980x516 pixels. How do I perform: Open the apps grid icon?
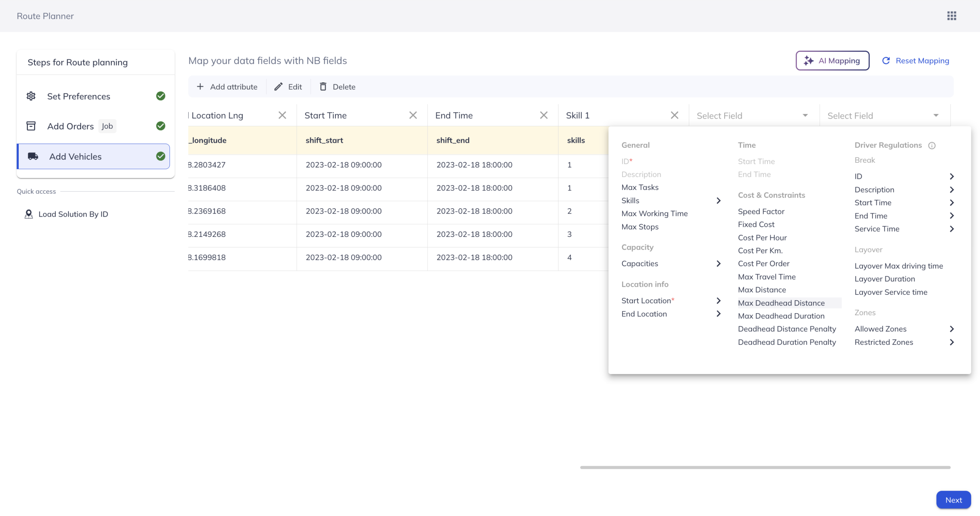952,16
